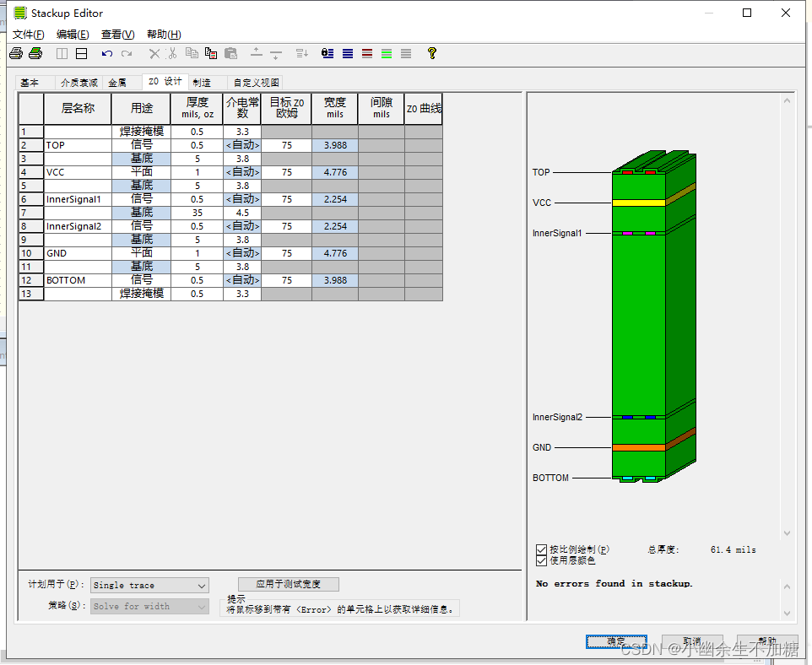The height and width of the screenshot is (665, 812).
Task: Open <自动> dielectric dropdown in VCC row
Action: click(242, 172)
